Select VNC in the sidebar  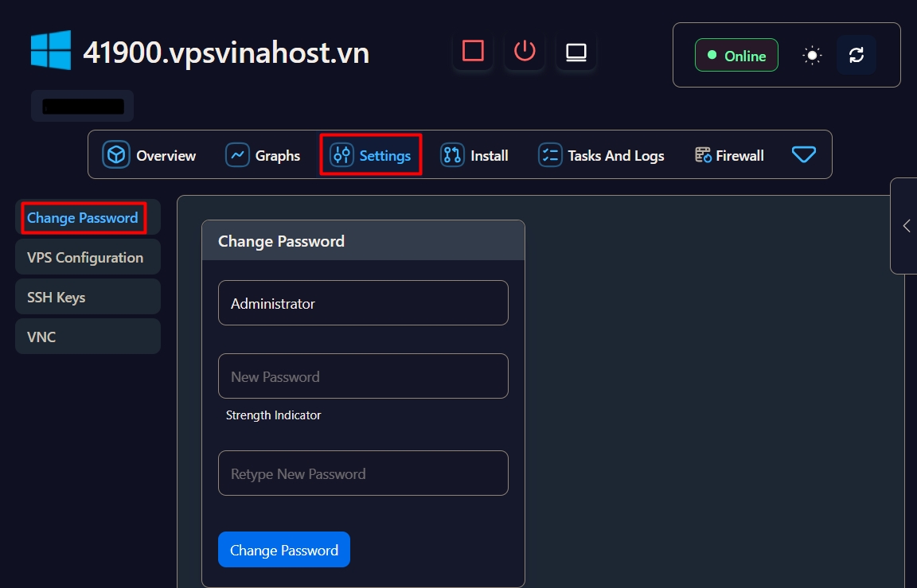pos(41,337)
